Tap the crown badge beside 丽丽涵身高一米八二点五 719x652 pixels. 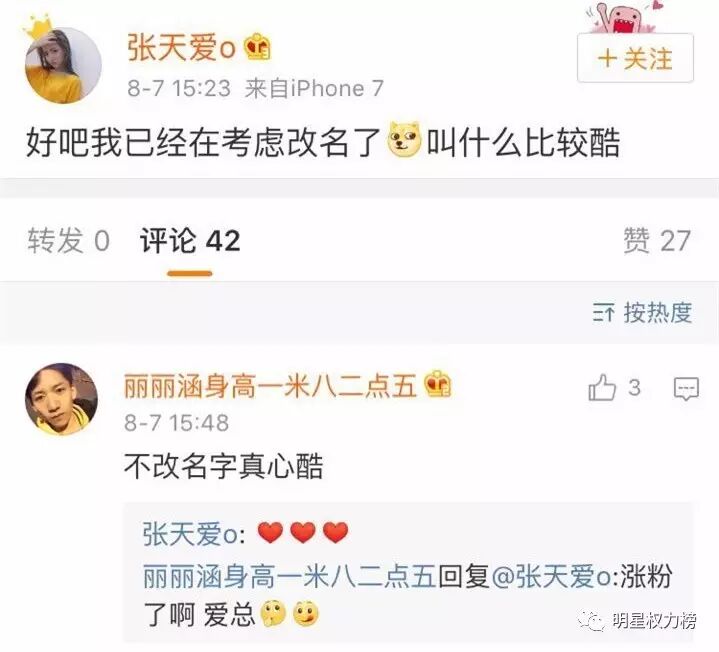(438, 384)
